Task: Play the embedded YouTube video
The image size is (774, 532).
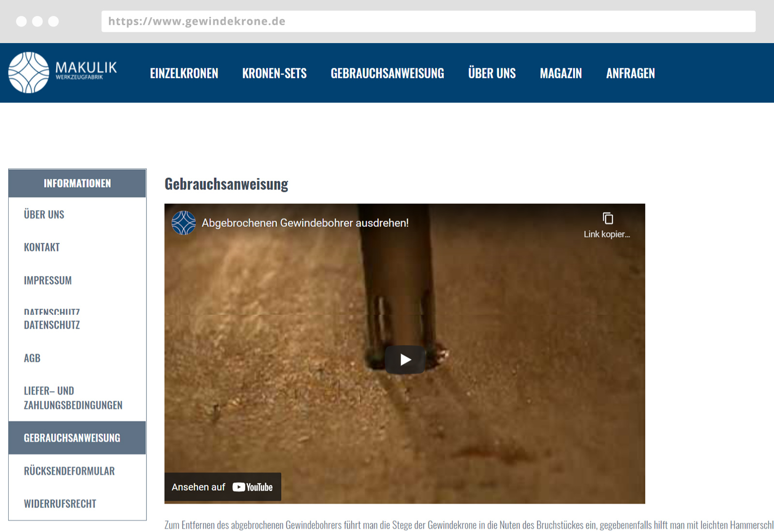Action: point(405,359)
